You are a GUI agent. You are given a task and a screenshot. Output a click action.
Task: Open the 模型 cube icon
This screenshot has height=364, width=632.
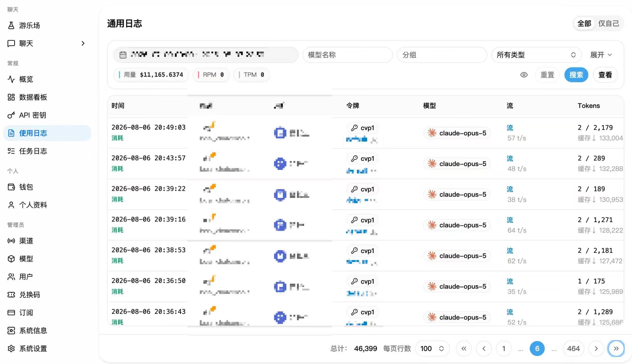11,259
